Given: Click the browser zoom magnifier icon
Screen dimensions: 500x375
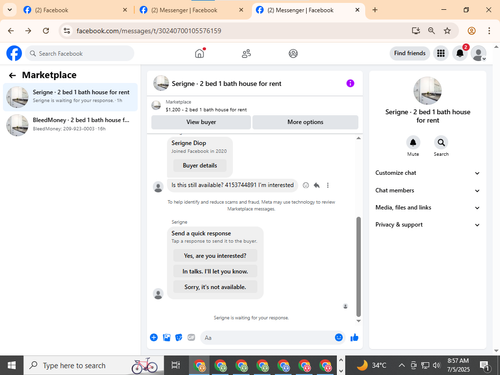Looking at the screenshot, I should (x=431, y=31).
